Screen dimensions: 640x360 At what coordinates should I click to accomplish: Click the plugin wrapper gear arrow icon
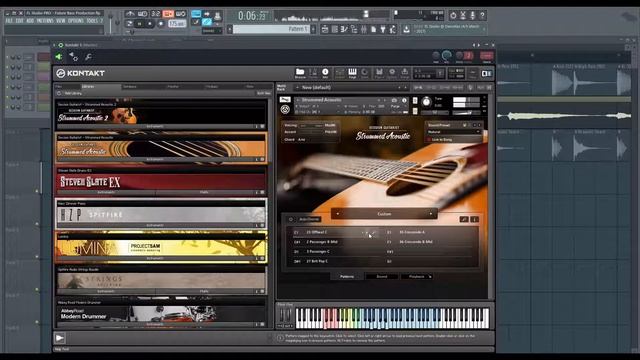pos(73,56)
